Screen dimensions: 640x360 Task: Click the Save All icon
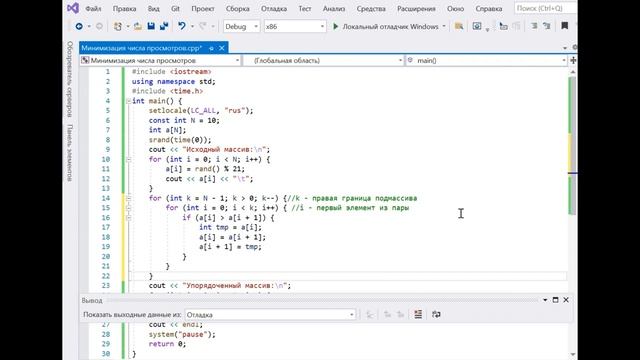point(164,26)
